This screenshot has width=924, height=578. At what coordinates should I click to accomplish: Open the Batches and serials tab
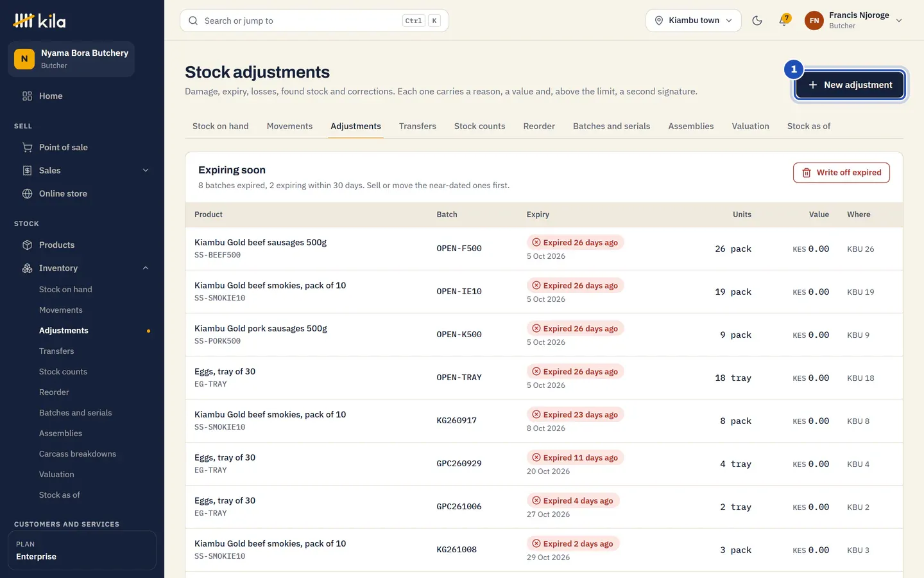tap(612, 126)
